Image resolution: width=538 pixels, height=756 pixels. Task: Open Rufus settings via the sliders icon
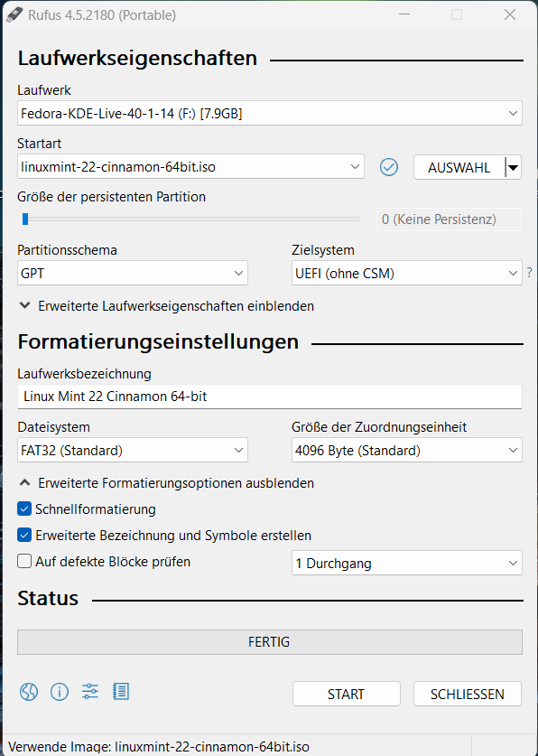89,692
